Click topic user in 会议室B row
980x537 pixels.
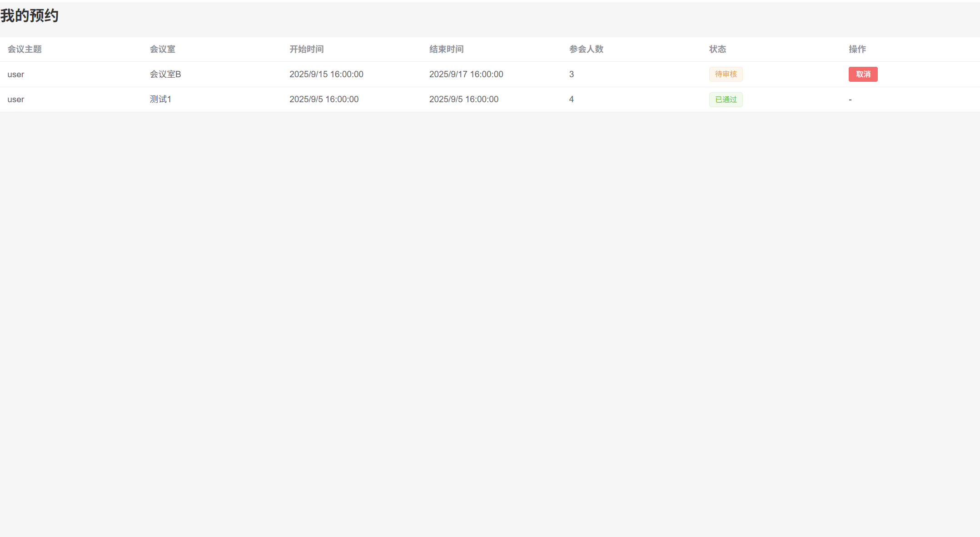click(16, 75)
